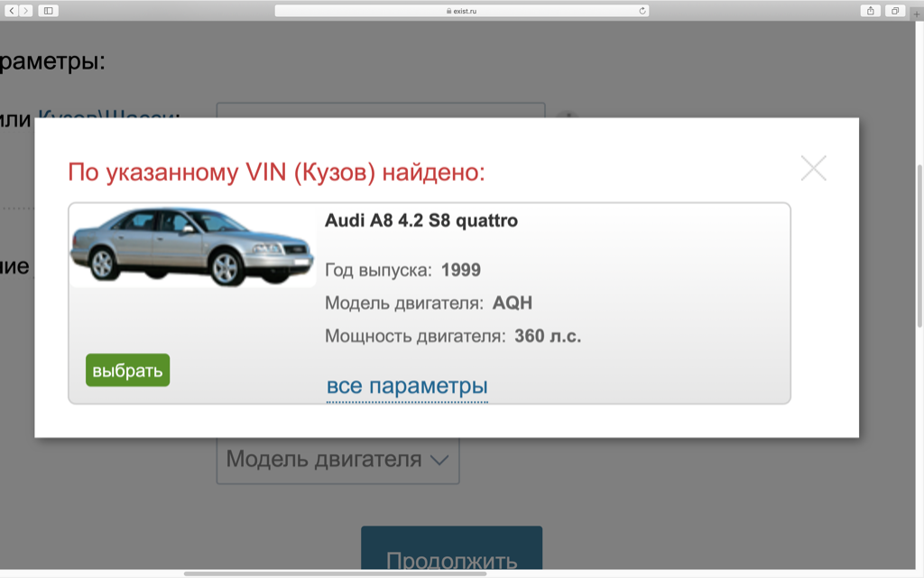
Task: Click the silver Audi A8 car thumbnail
Action: 191,247
